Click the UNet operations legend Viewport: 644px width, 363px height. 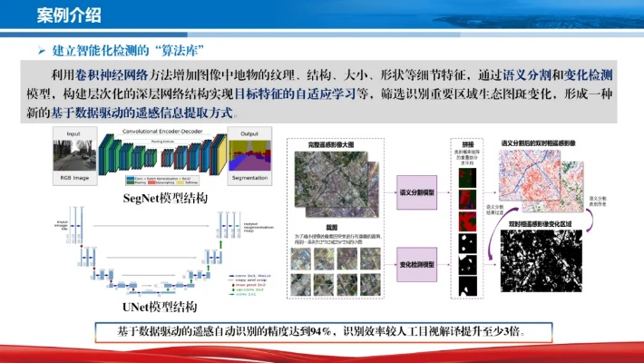(x=248, y=285)
